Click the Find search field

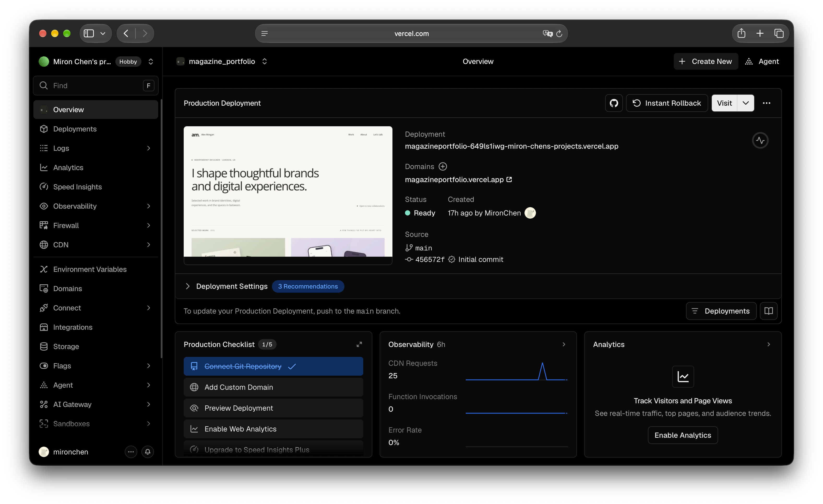point(96,86)
